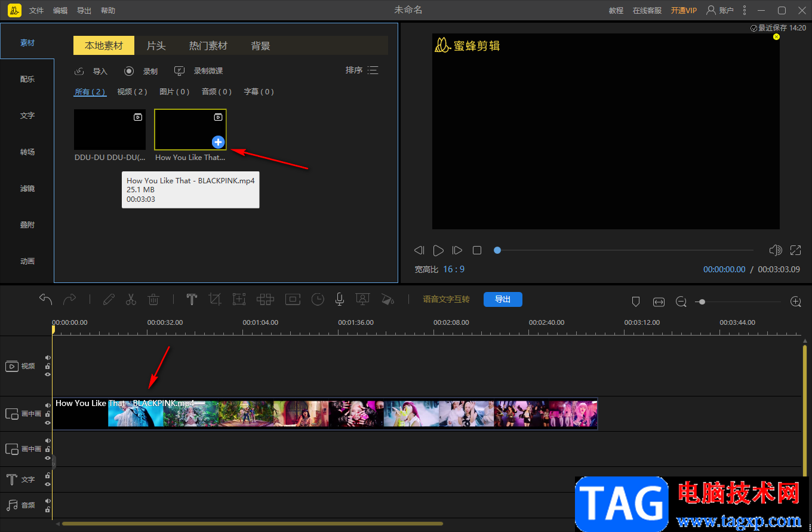812x532 pixels.
Task: Mute the 视频 track
Action: [48, 358]
